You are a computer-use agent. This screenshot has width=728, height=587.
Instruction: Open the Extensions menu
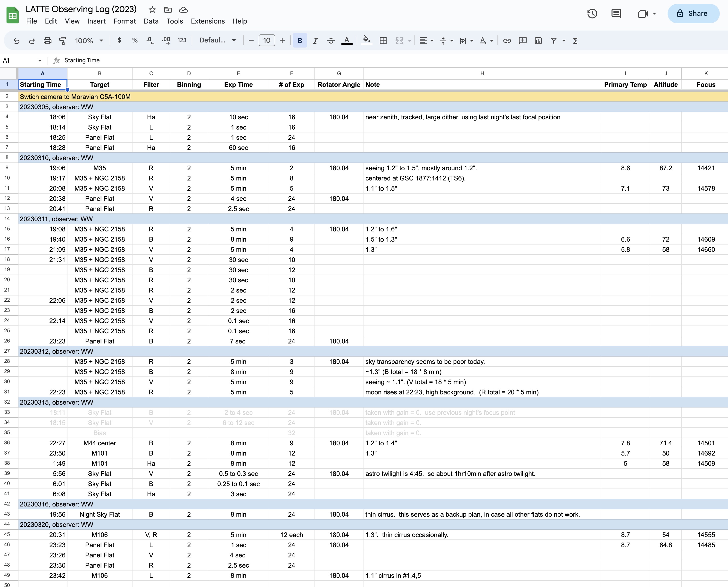[208, 21]
